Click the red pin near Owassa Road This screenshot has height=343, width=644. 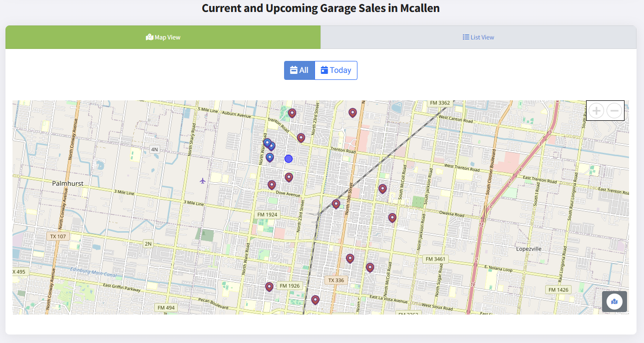coord(392,218)
